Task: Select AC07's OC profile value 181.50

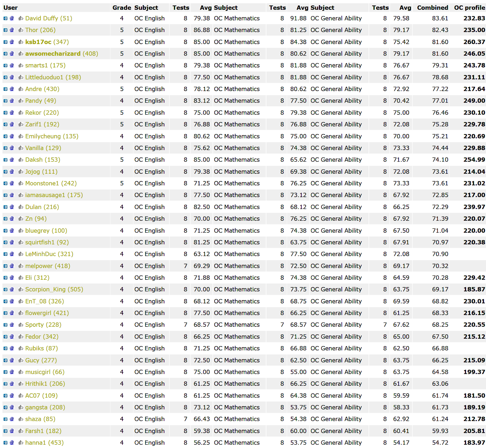Action: coord(474,395)
